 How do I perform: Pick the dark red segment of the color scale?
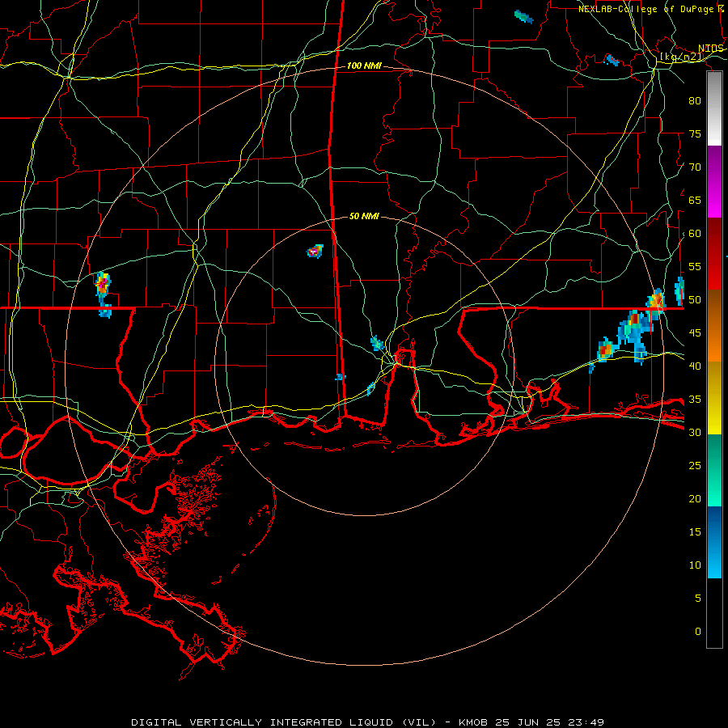[x=714, y=253]
